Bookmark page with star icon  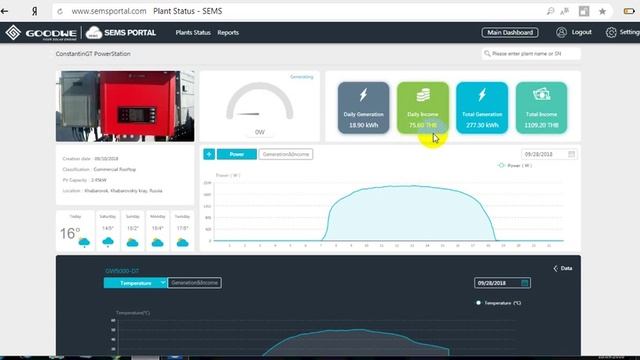pos(602,11)
